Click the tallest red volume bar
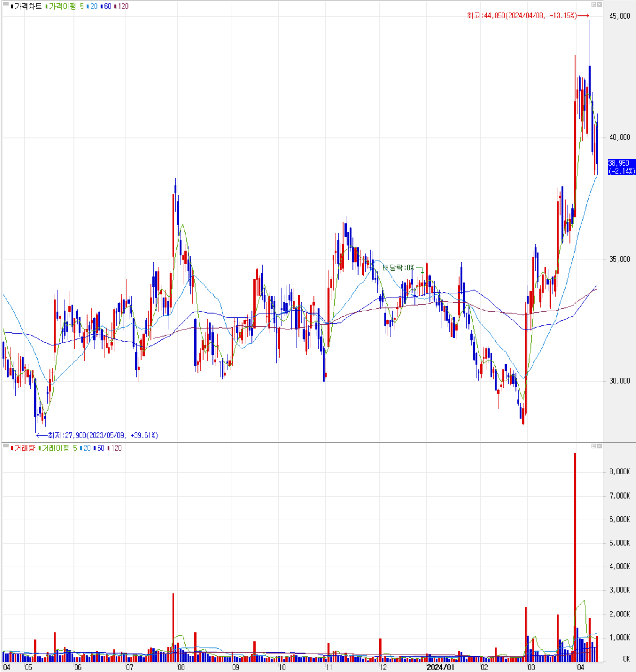 (575, 558)
